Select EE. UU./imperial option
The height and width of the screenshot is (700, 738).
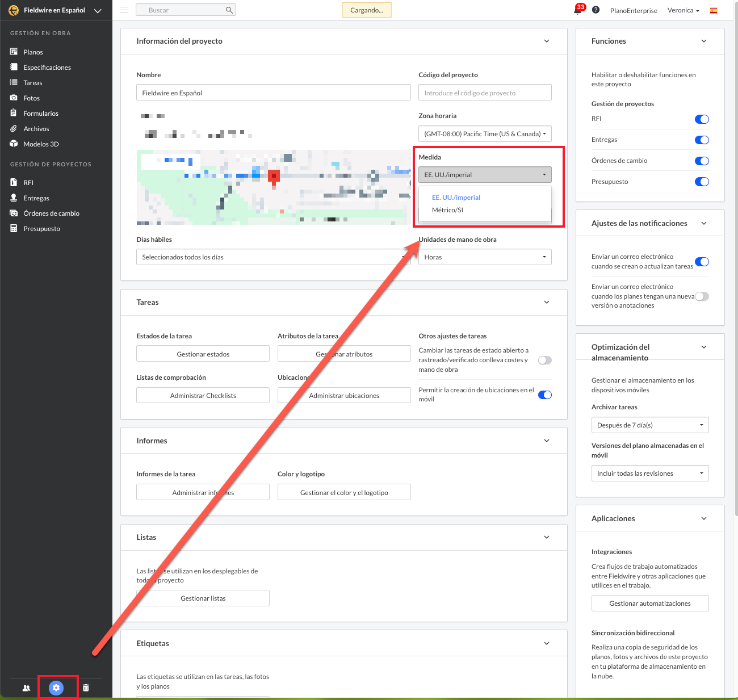[456, 198]
